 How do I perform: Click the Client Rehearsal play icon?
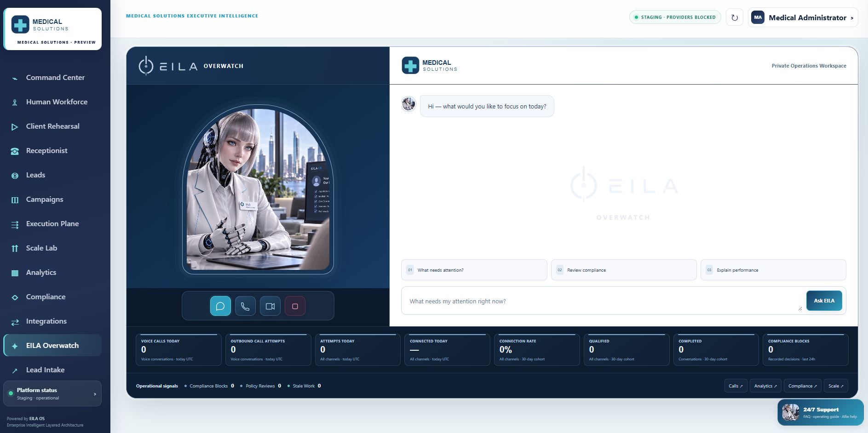point(15,126)
